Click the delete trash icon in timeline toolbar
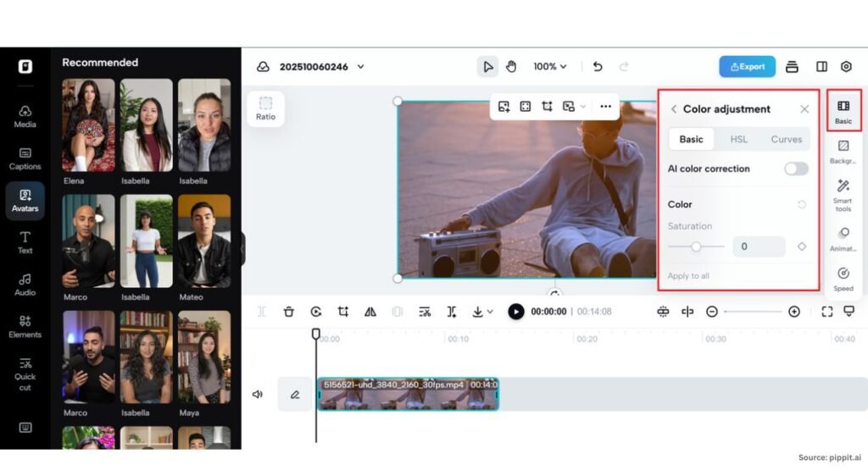 pos(289,312)
